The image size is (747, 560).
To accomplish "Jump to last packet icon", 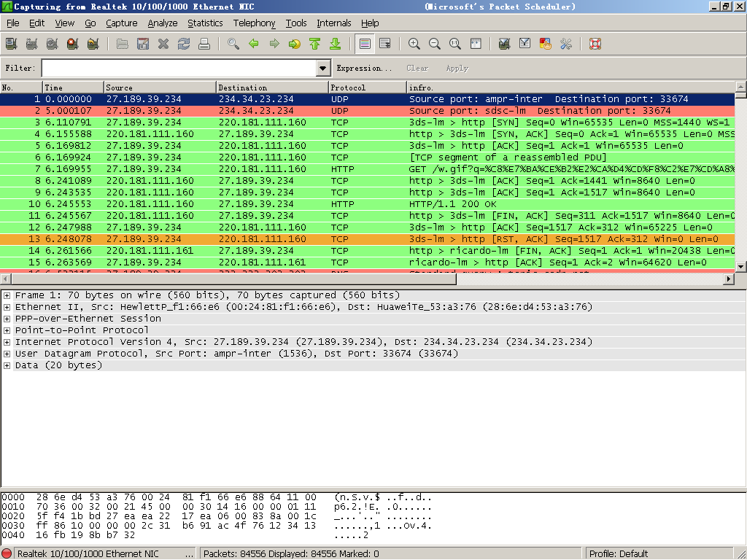I will [336, 44].
